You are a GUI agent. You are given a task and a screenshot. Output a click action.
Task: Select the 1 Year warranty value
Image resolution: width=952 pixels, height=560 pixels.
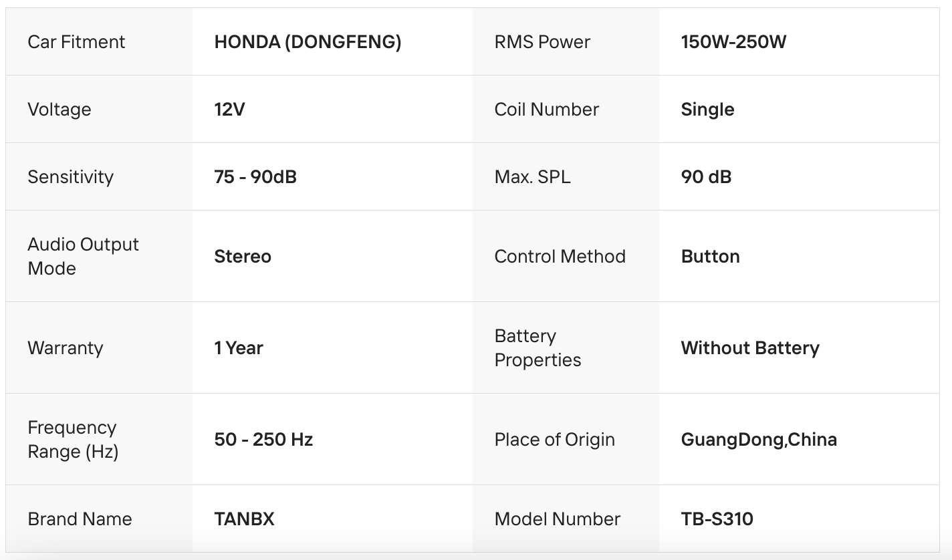(239, 348)
